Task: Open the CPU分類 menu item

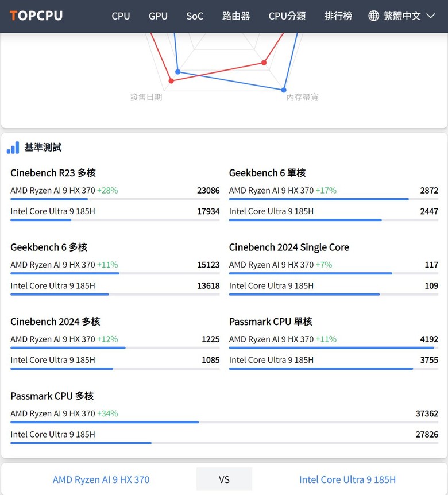Action: coord(287,16)
